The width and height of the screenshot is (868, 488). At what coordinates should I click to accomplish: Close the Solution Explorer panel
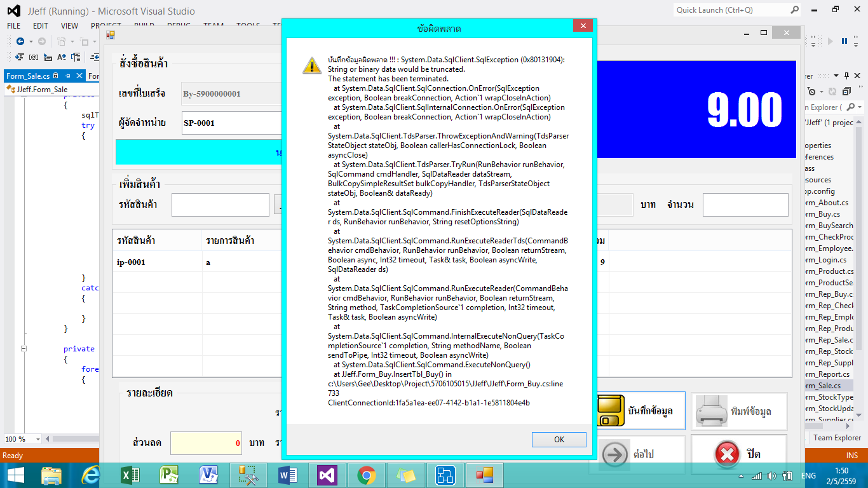(856, 76)
